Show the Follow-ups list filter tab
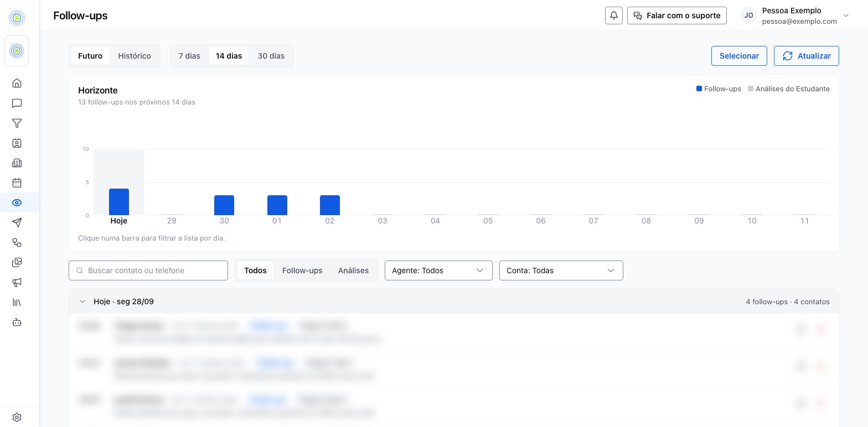This screenshot has width=868, height=427. [302, 270]
